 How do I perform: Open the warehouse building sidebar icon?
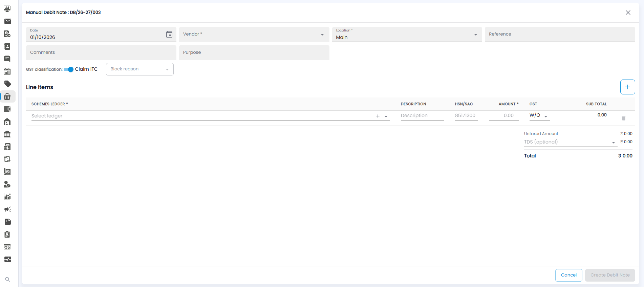(7, 122)
